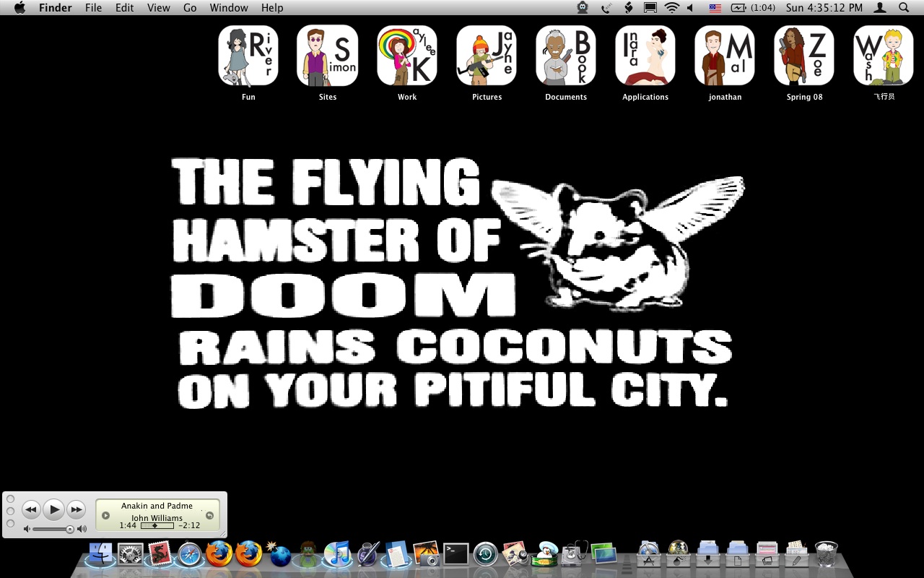This screenshot has height=578, width=924.
Task: Launch Terminal from the Dock
Action: (x=456, y=555)
